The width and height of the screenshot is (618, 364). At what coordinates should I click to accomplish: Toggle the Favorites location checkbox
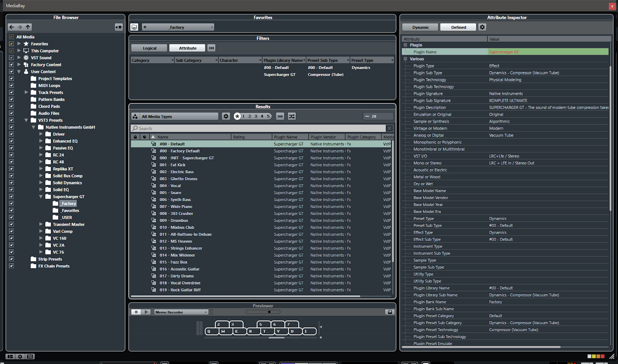[x=11, y=44]
